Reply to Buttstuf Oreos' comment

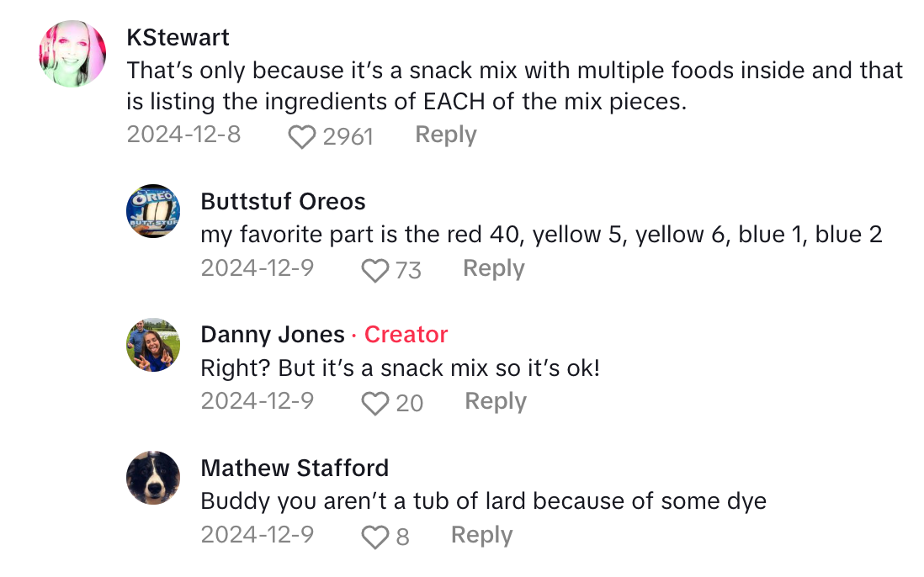click(494, 268)
